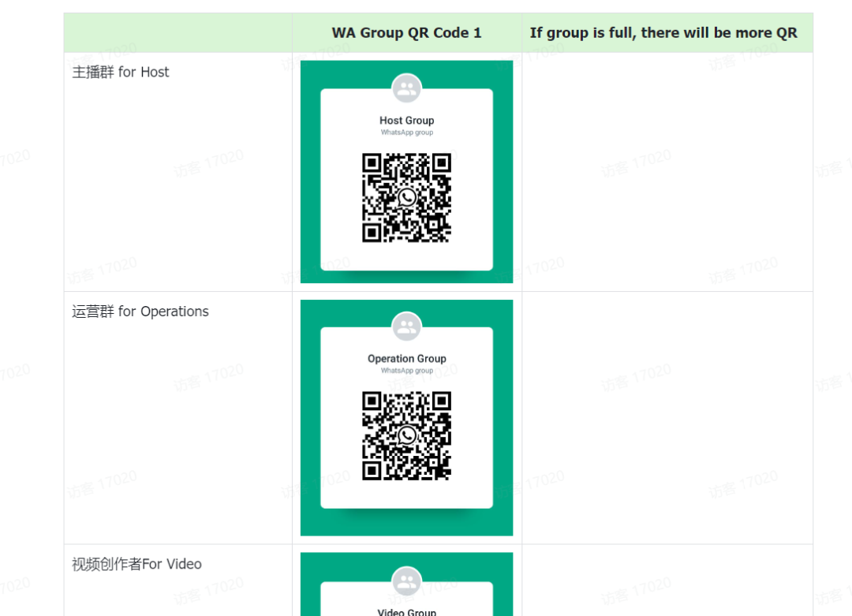Click the WhatsApp logo in Host Group QR code
The height and width of the screenshot is (616, 852).
pos(407,198)
